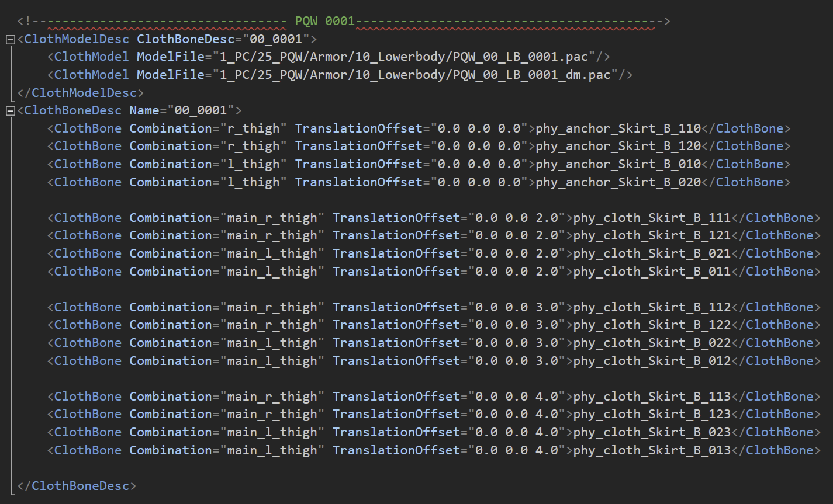Click bone name phy_anchor_Skirt_B_120
This screenshot has height=504, width=833.
click(618, 147)
